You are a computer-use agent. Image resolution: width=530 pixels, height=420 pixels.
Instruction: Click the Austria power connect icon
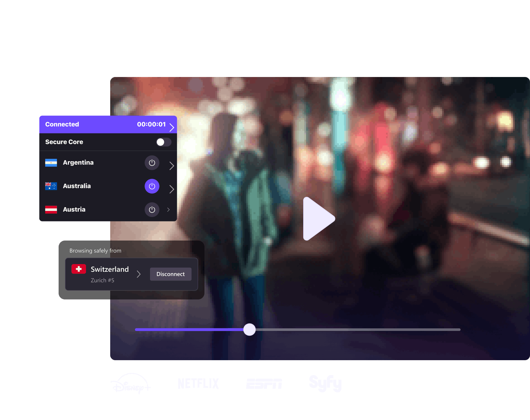[152, 210]
